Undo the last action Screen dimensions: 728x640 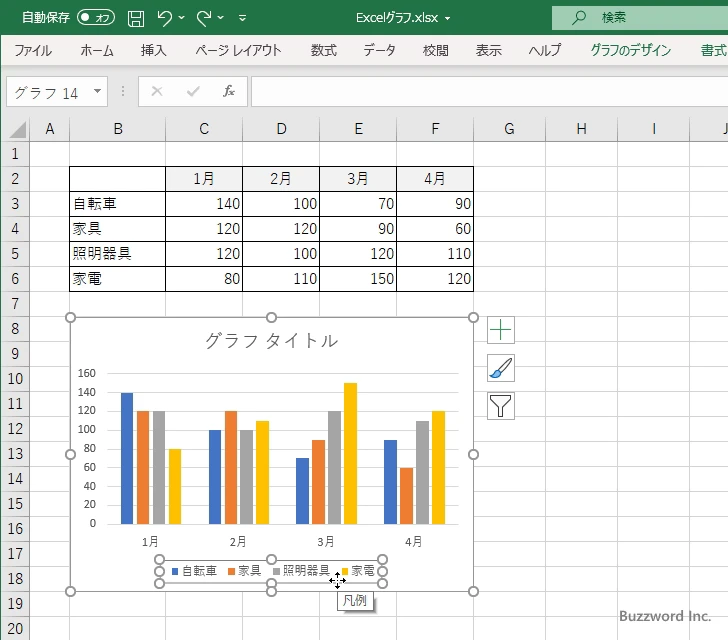(164, 18)
